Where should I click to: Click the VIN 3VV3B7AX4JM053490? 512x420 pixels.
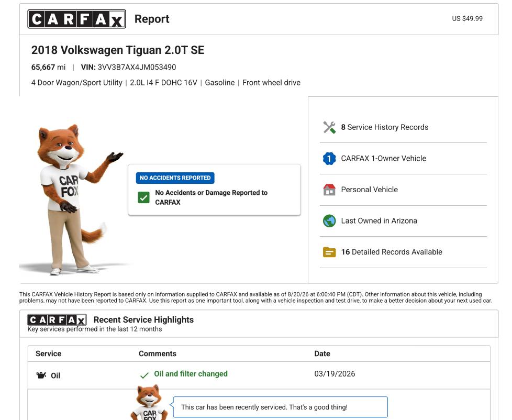[128, 67]
